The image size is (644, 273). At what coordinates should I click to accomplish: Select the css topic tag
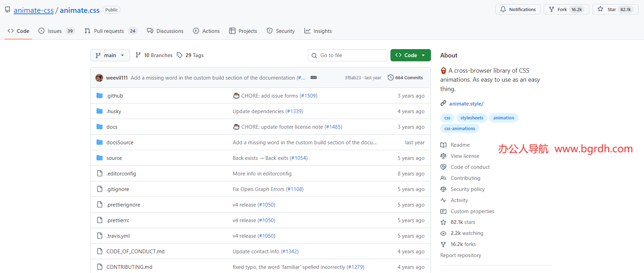pos(447,118)
